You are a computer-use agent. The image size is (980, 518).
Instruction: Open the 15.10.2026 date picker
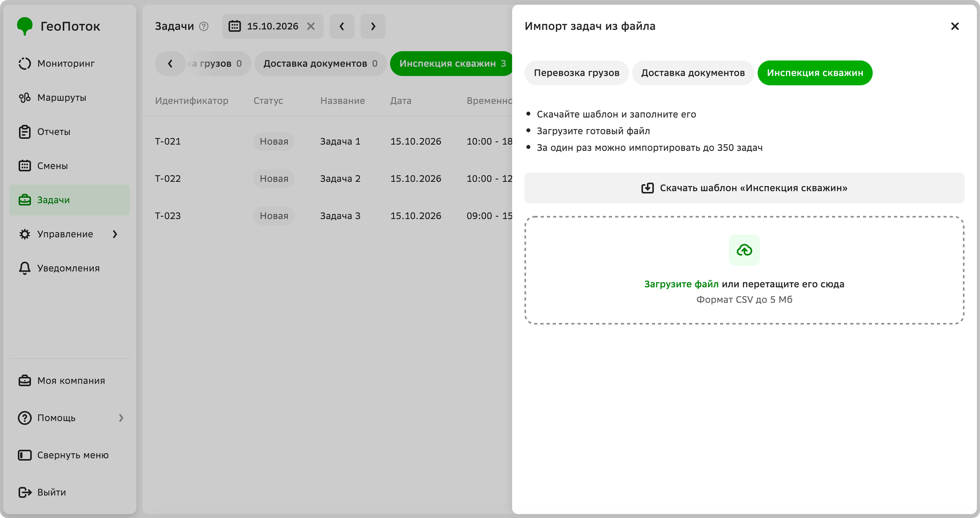point(272,26)
